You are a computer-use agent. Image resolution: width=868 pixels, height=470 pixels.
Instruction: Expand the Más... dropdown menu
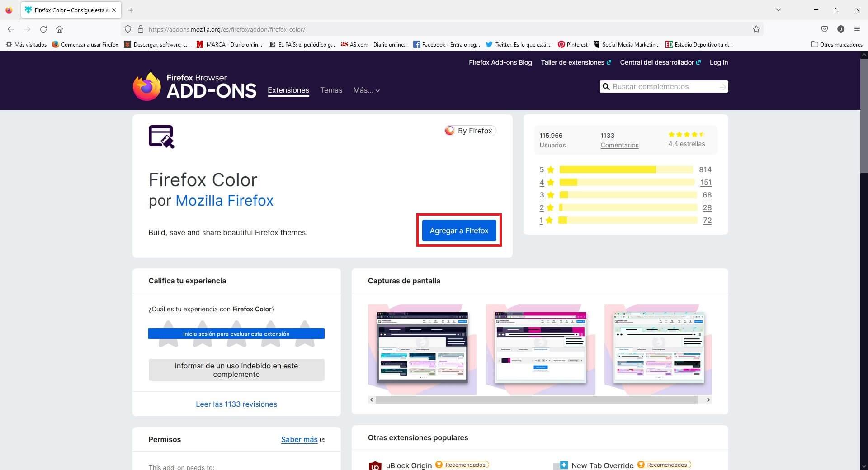pyautogui.click(x=367, y=90)
